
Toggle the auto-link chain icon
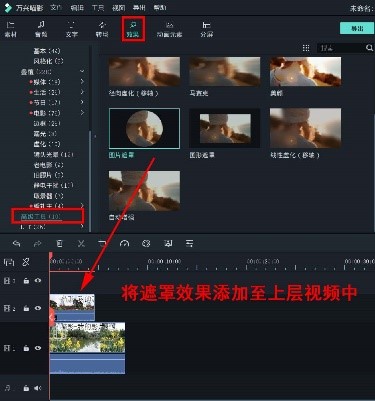(x=26, y=262)
